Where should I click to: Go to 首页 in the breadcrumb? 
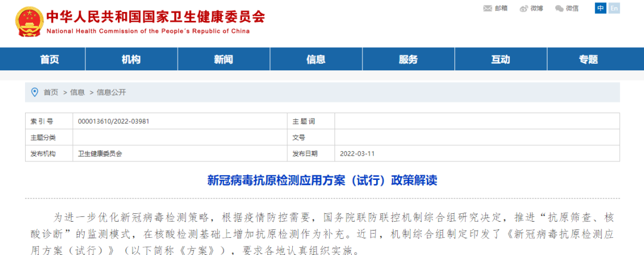click(x=51, y=92)
